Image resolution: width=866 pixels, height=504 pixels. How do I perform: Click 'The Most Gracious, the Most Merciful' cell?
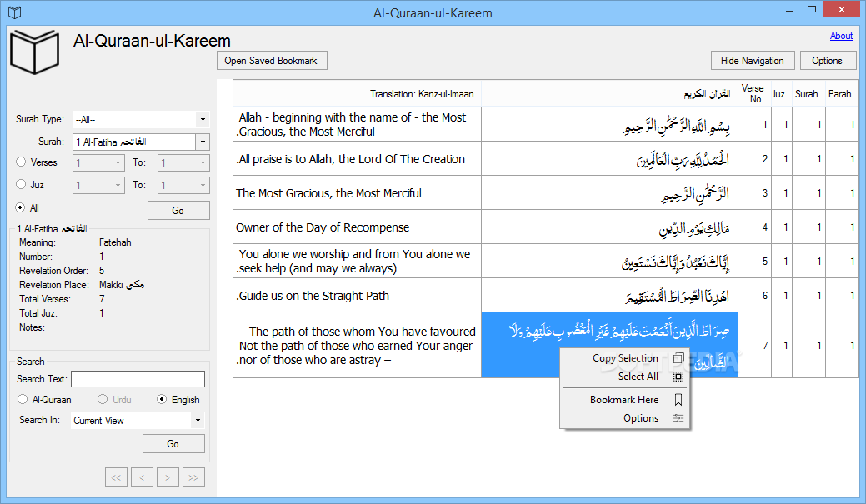point(358,193)
